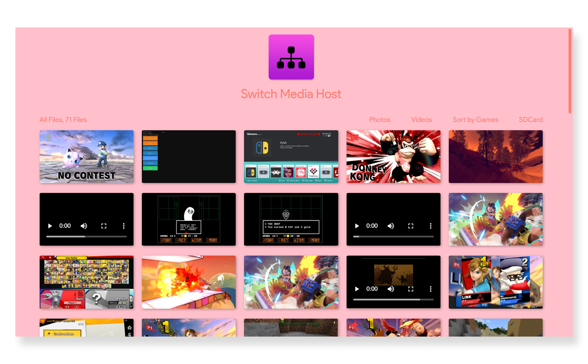Image resolution: width=588 pixels, height=364 pixels.
Task: Open the P1 Banjo victory screenshot
Action: coord(393,327)
